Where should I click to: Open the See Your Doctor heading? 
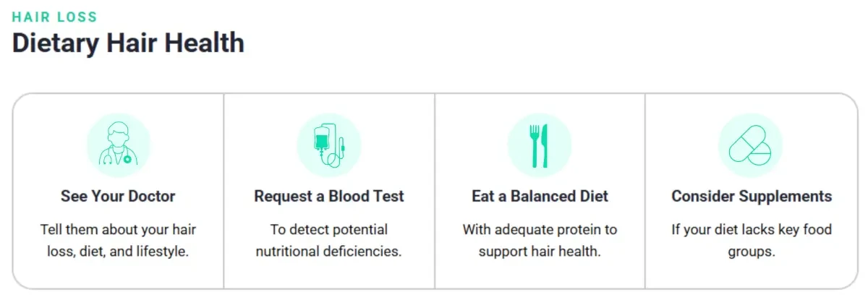118,196
